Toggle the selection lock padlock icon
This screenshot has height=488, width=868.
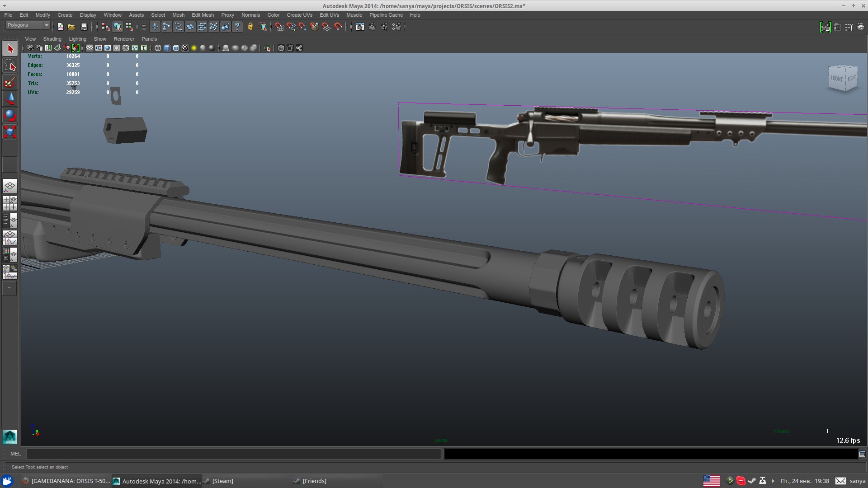click(250, 27)
